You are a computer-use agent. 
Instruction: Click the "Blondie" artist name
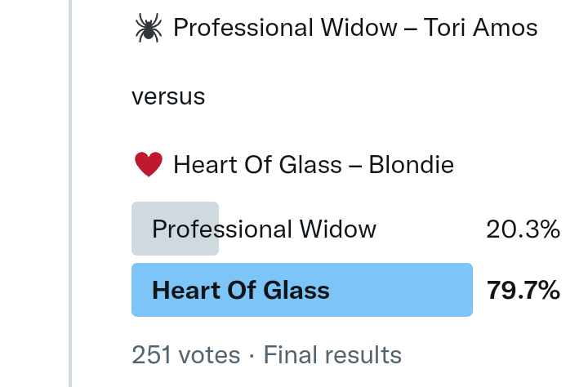click(411, 166)
